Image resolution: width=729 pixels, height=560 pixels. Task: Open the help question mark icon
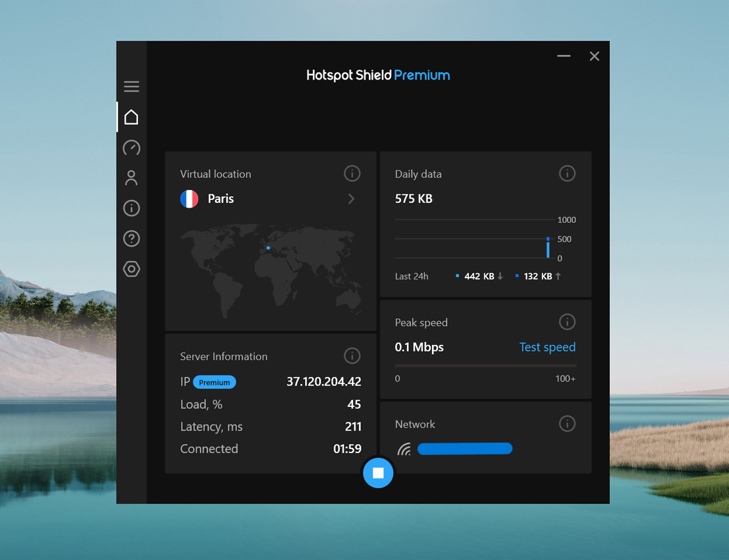[131, 238]
